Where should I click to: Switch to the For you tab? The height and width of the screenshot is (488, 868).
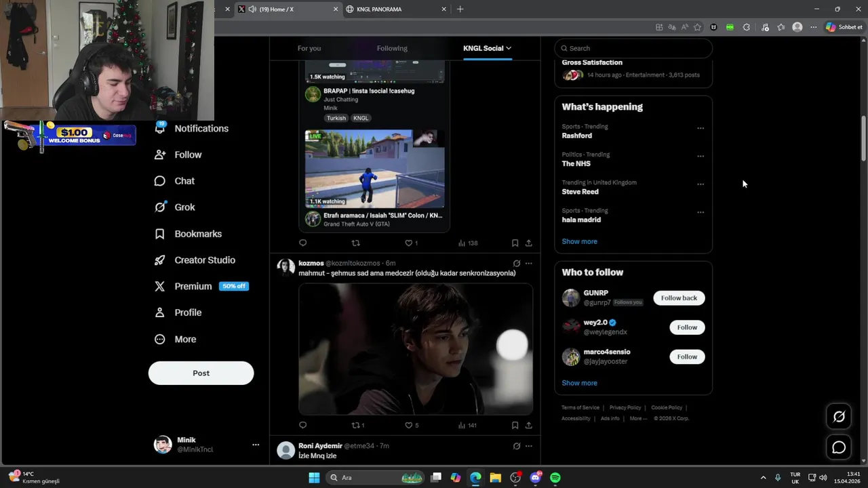309,48
